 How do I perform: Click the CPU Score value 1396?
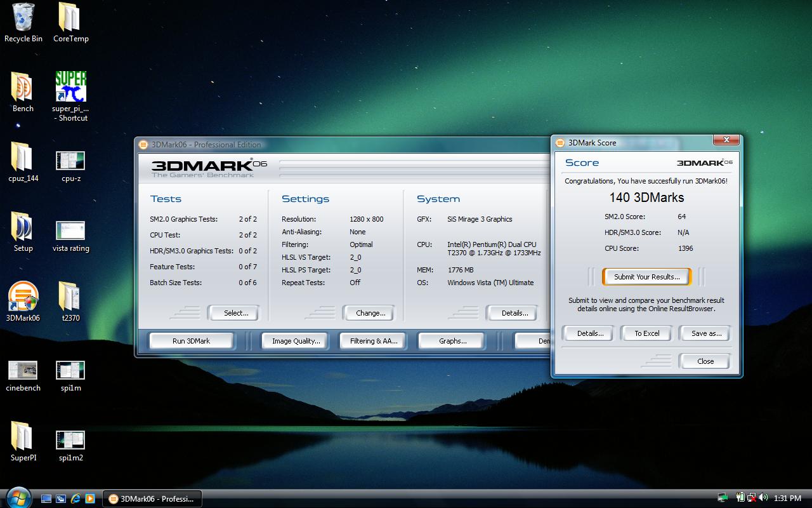(686, 248)
